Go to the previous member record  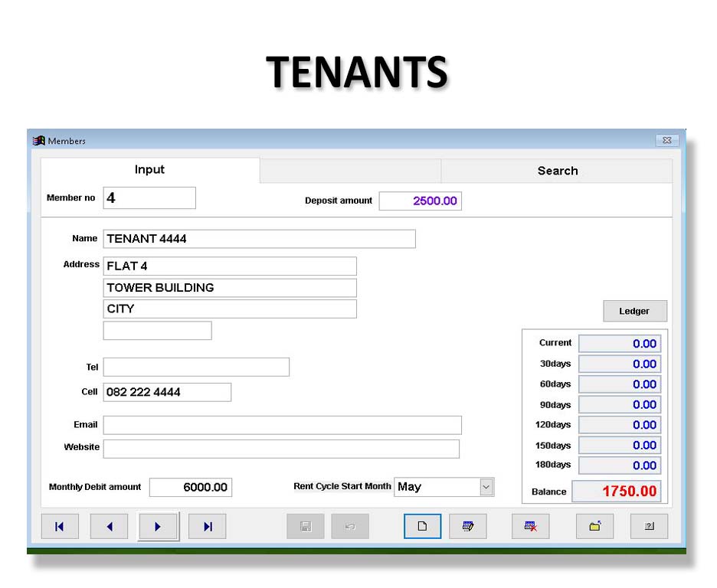pos(109,526)
